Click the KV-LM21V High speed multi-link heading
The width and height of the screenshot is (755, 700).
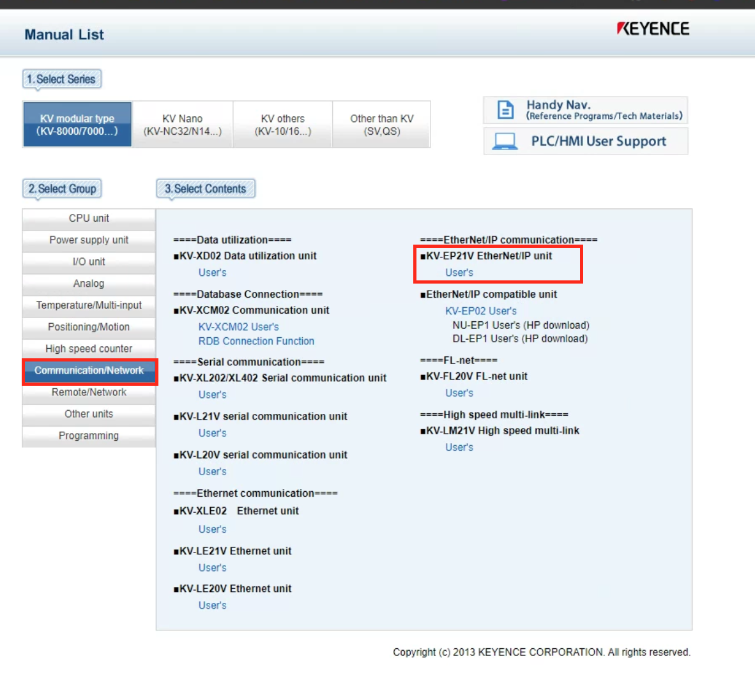click(x=500, y=431)
